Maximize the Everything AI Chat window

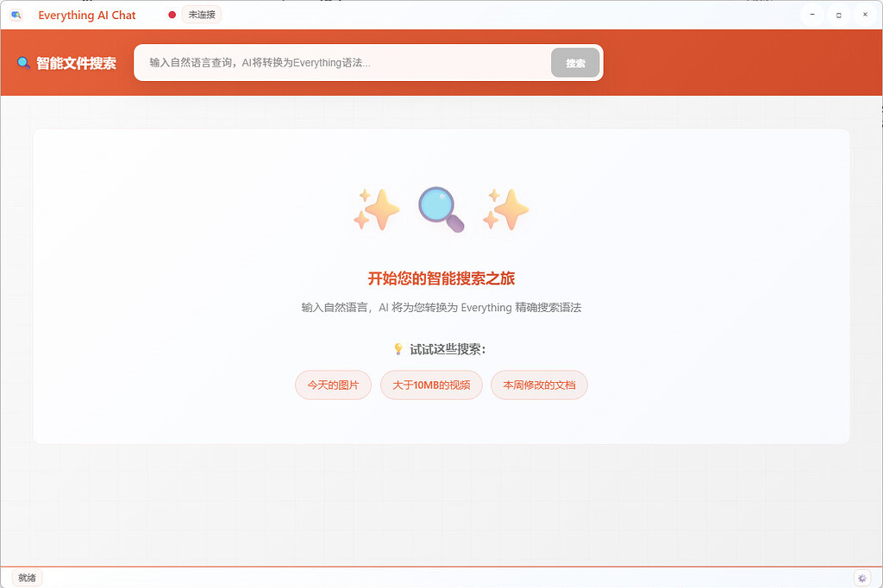838,15
